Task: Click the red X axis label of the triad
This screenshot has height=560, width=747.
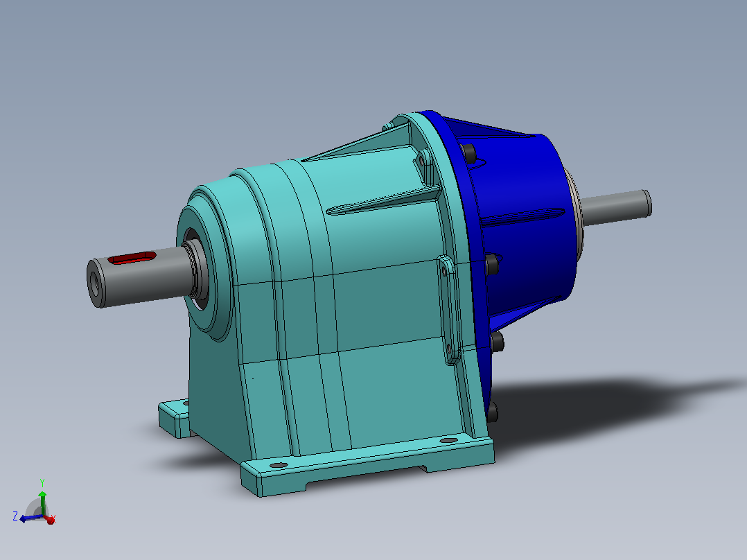Action: [x=53, y=518]
